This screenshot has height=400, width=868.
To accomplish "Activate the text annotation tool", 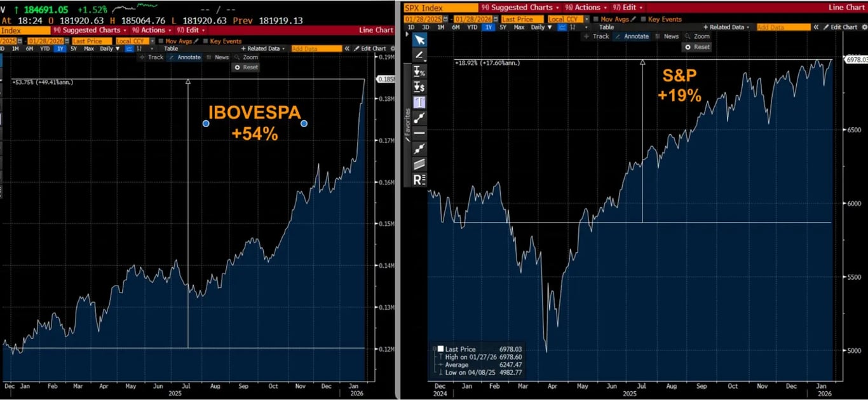I will point(419,102).
